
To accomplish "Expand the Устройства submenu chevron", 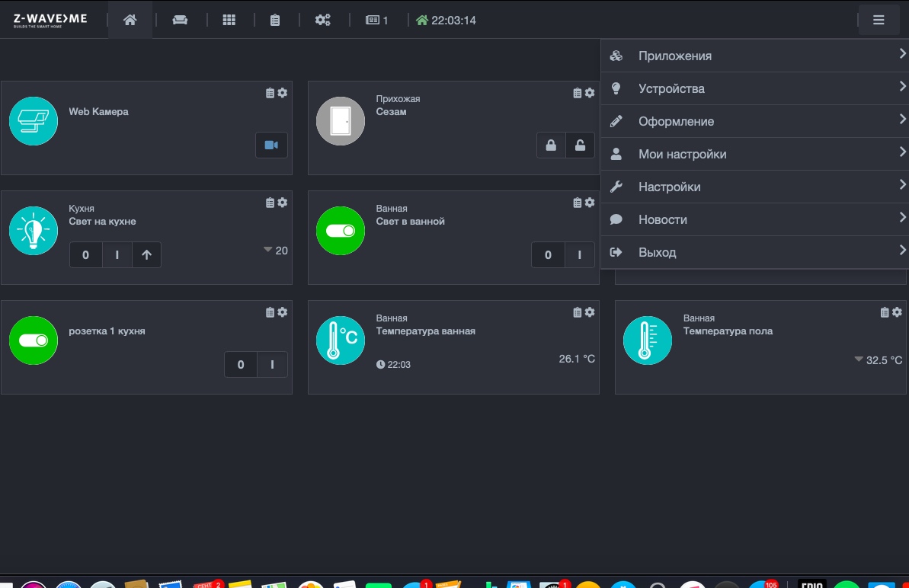I will point(902,87).
